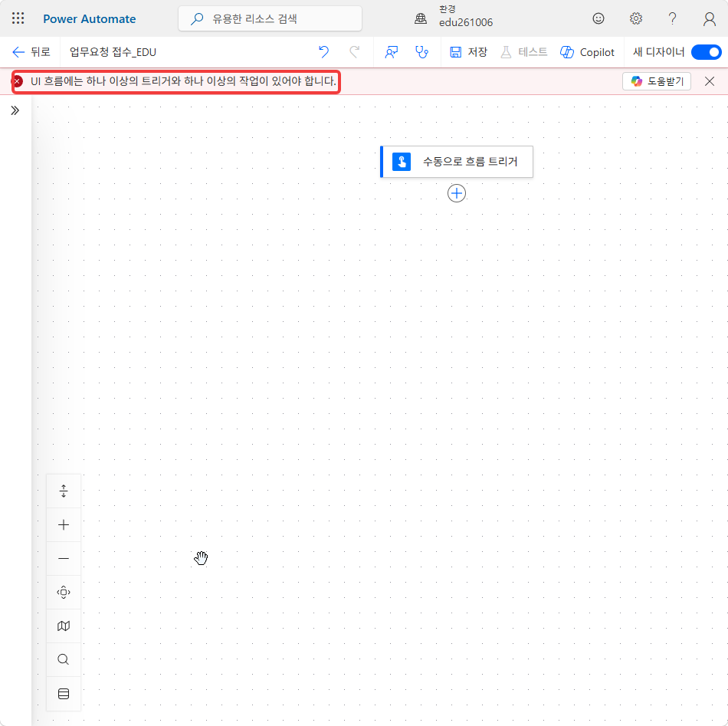Toggle the canvas minimap
The image size is (728, 726).
coord(64,626)
